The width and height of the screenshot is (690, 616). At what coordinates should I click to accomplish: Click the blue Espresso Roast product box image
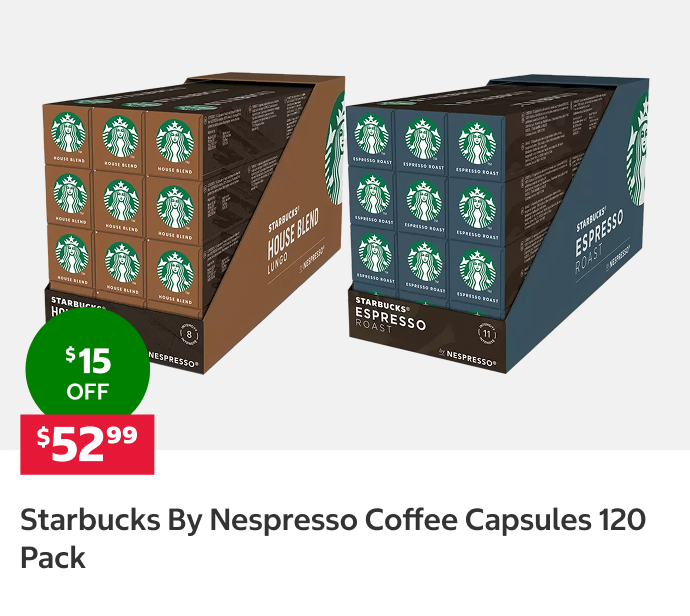coord(497,224)
